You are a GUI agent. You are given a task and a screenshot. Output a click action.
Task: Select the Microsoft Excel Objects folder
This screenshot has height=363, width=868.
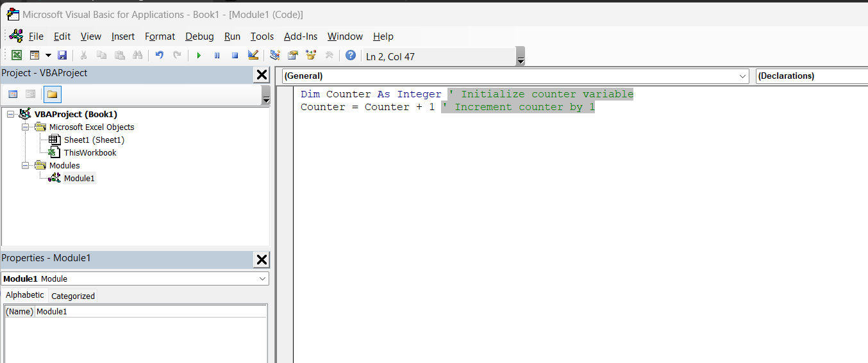tap(92, 127)
